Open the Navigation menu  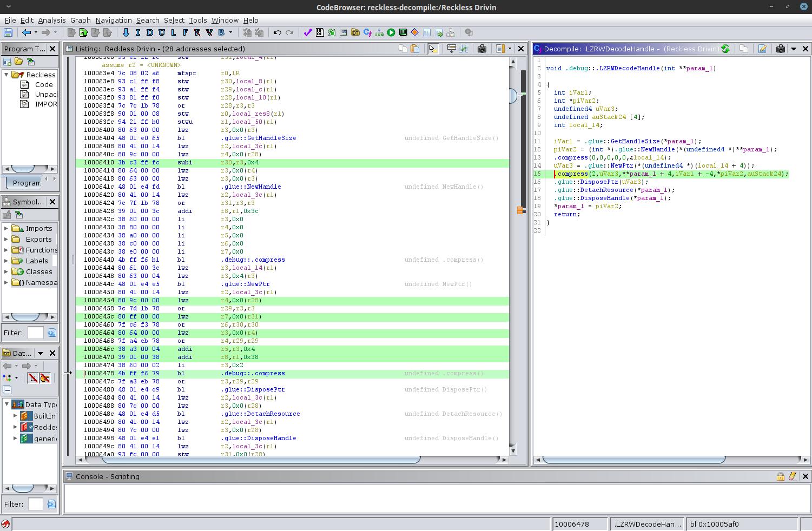pyautogui.click(x=113, y=20)
